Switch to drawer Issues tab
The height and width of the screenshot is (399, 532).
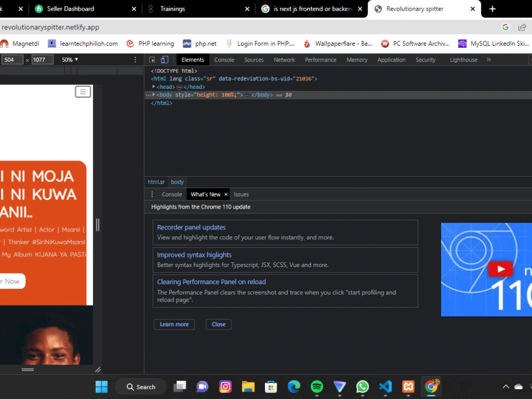coord(241,194)
